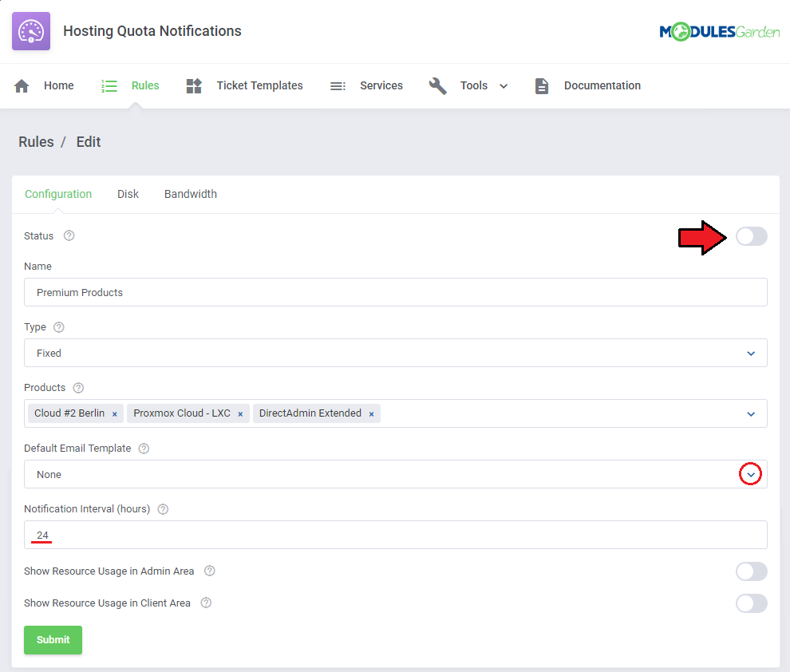790x672 pixels.
Task: Click the Cloud #2 Berlin tag text
Action: pyautogui.click(x=69, y=413)
